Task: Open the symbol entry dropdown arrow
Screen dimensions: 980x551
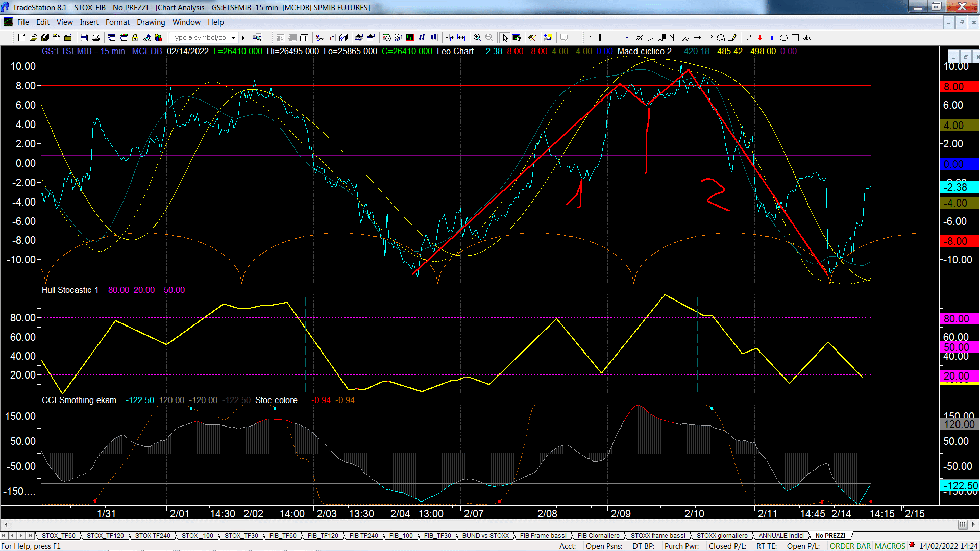Action: click(x=233, y=38)
